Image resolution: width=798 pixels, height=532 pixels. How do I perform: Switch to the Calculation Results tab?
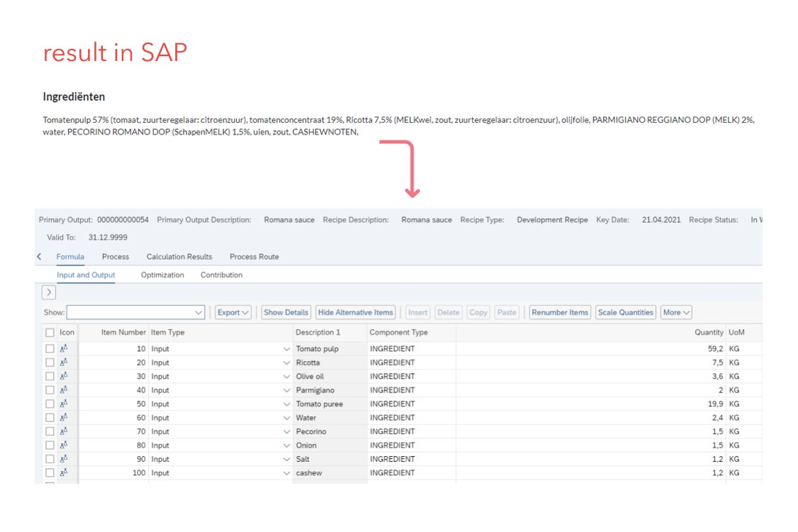coord(179,257)
